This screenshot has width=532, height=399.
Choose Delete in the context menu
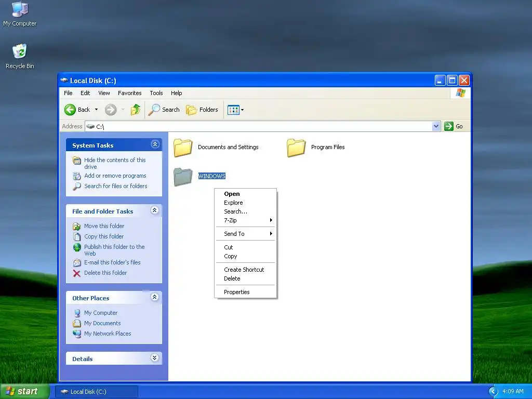pos(245,278)
